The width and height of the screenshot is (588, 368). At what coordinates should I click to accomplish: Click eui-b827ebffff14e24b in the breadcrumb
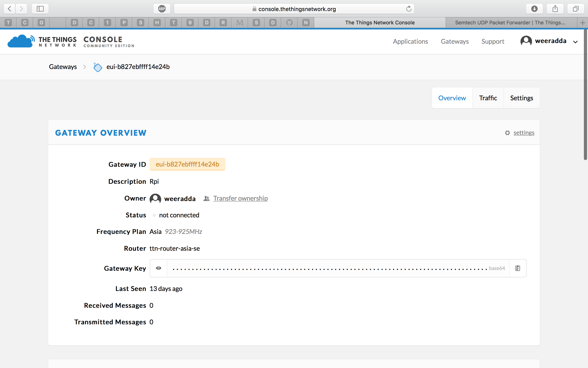138,67
